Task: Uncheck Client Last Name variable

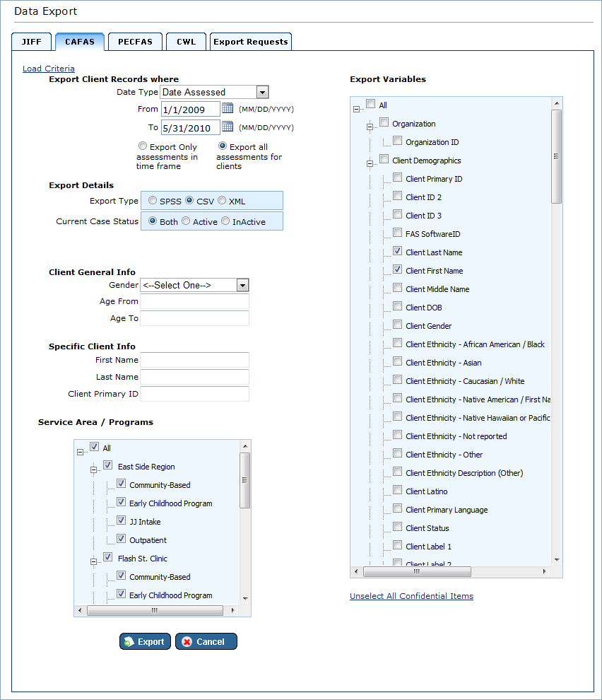Action: point(397,251)
